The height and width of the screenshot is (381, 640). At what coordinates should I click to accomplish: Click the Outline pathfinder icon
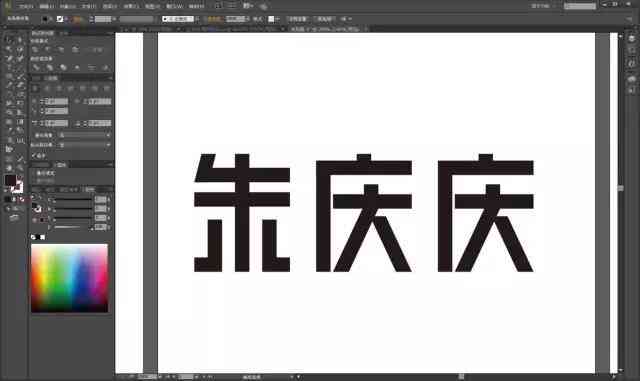click(91, 67)
